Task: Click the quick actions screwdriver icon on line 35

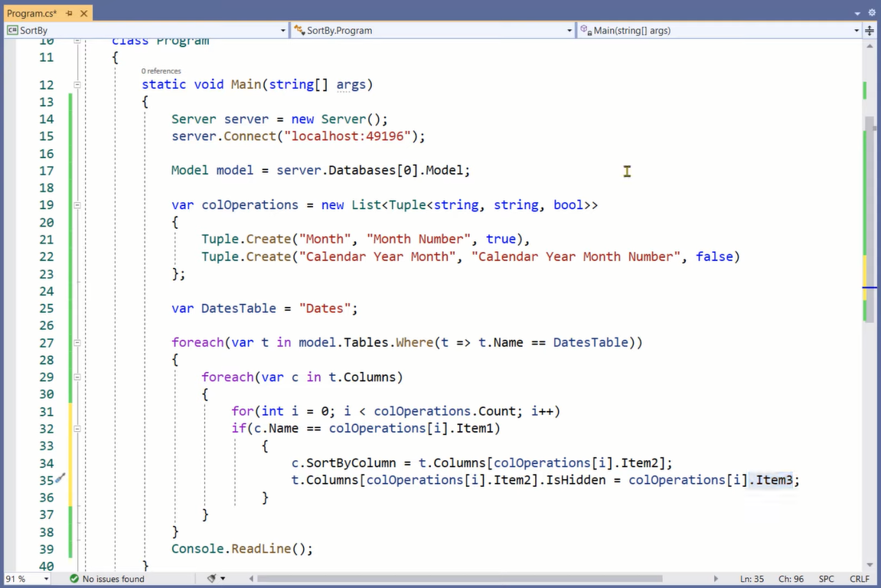Action: 60,479
